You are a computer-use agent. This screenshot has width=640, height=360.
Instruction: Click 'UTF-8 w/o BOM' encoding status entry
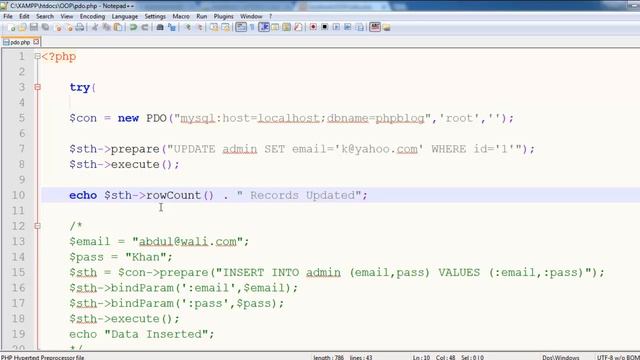click(618, 357)
